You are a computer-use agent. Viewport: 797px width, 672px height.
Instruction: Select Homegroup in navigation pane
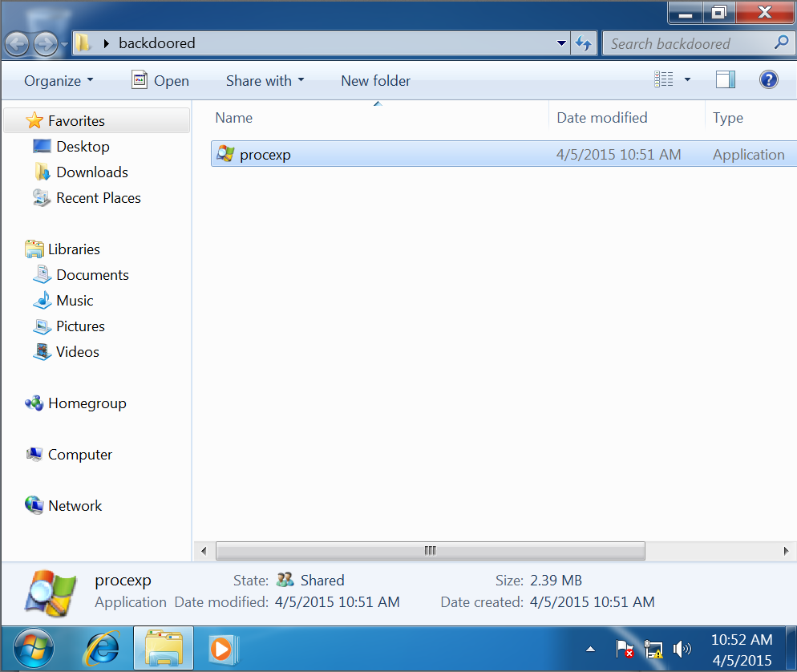point(87,403)
